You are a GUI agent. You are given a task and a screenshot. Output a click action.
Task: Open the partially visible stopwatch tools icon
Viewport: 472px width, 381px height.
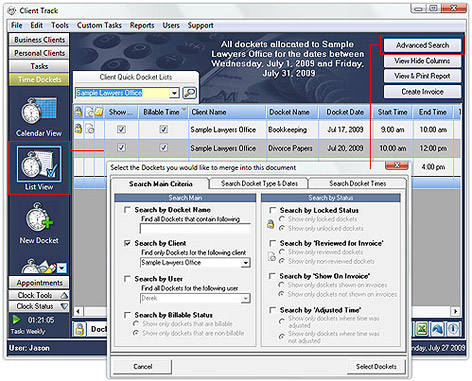coord(39,266)
